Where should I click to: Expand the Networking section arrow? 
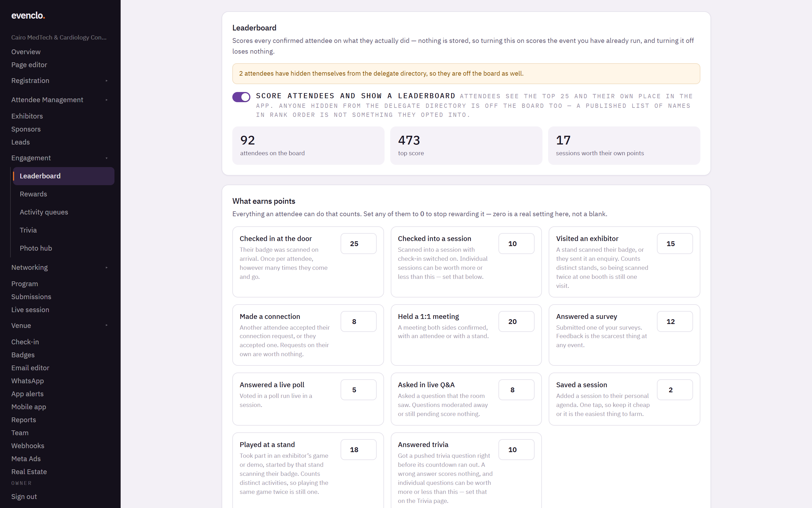pos(107,268)
